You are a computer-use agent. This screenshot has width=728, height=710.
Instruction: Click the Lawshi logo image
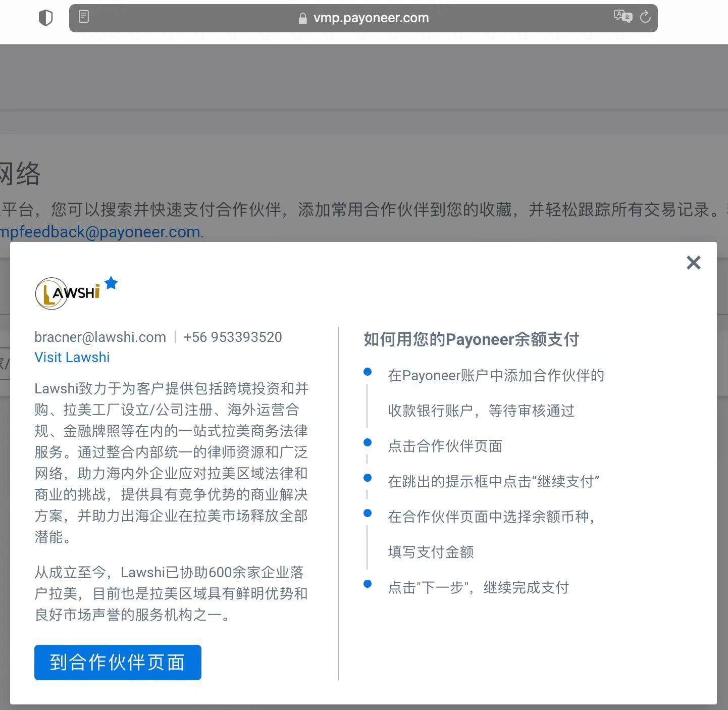click(68, 293)
